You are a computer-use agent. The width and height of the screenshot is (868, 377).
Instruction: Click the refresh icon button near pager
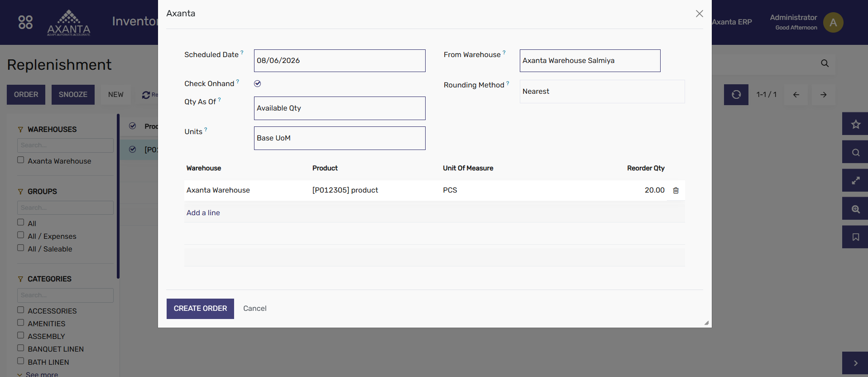point(736,95)
